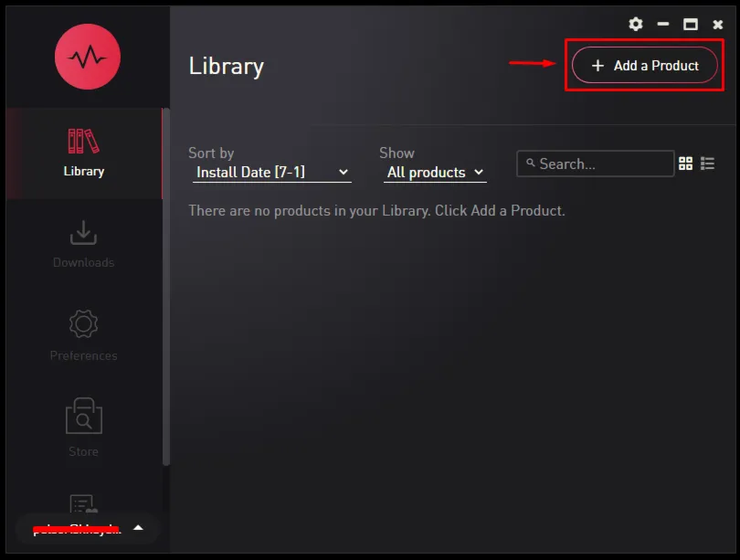The image size is (740, 560).
Task: Click the red pulse logo
Action: click(88, 57)
